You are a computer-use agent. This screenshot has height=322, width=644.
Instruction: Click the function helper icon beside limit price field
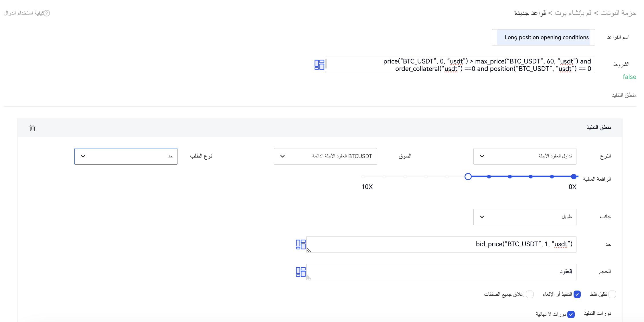coord(301,245)
